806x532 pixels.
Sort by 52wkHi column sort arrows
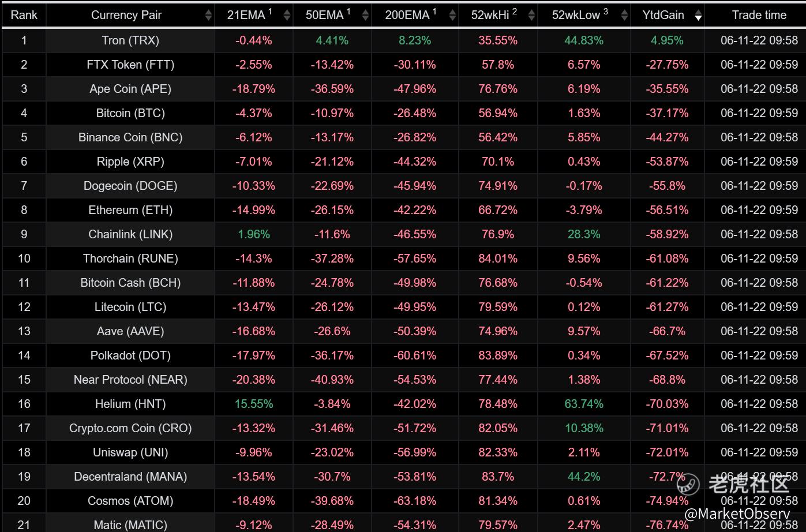tap(531, 16)
